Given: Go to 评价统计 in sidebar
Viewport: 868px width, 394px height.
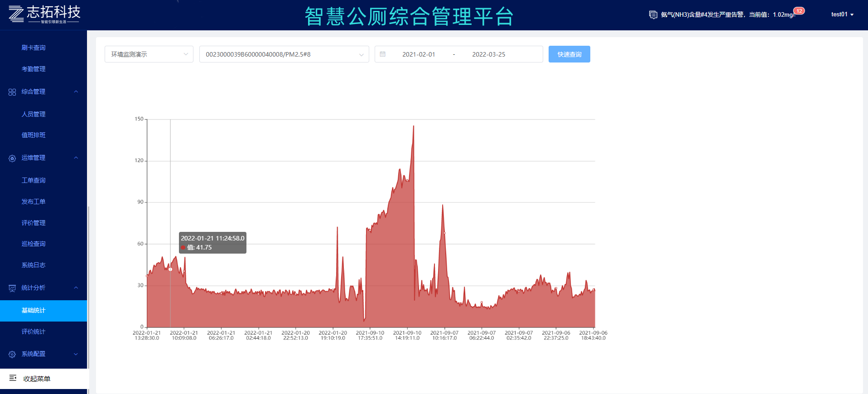Looking at the screenshot, I should 34,332.
